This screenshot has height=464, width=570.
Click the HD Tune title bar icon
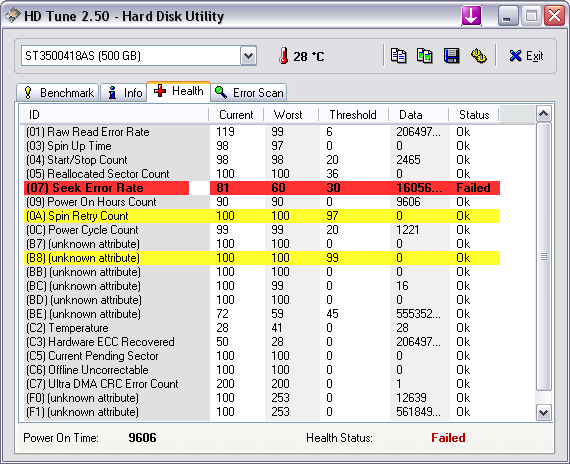12,16
